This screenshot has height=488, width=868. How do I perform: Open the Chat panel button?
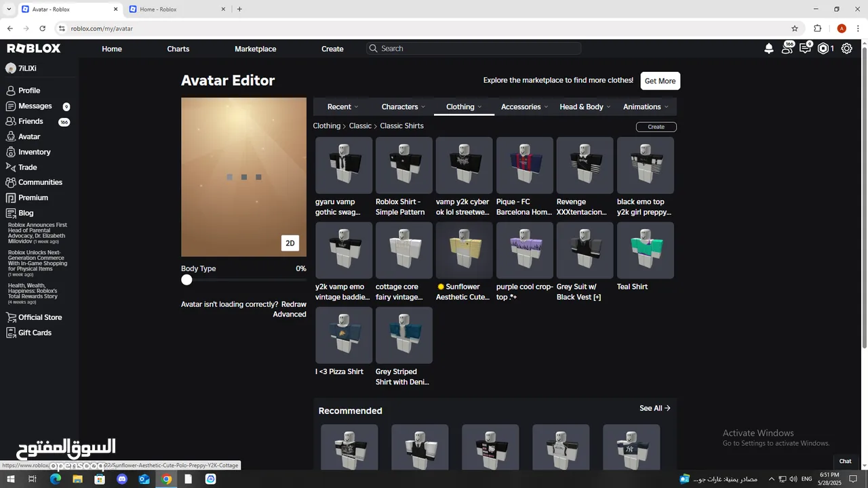(x=845, y=461)
